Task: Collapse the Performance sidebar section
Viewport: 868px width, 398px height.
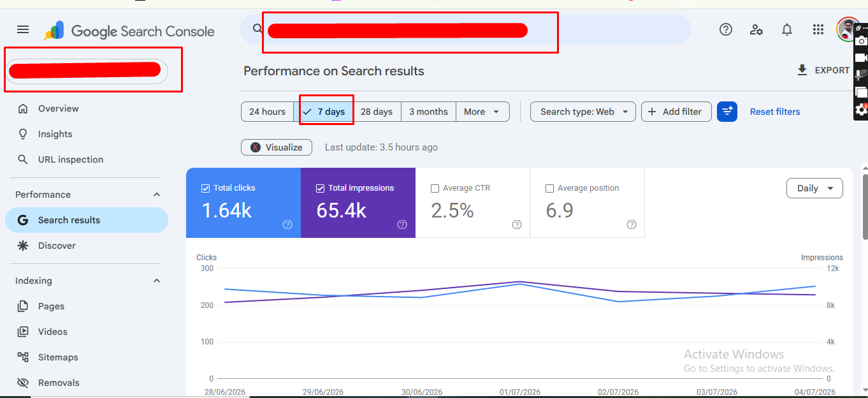Action: pyautogui.click(x=157, y=195)
